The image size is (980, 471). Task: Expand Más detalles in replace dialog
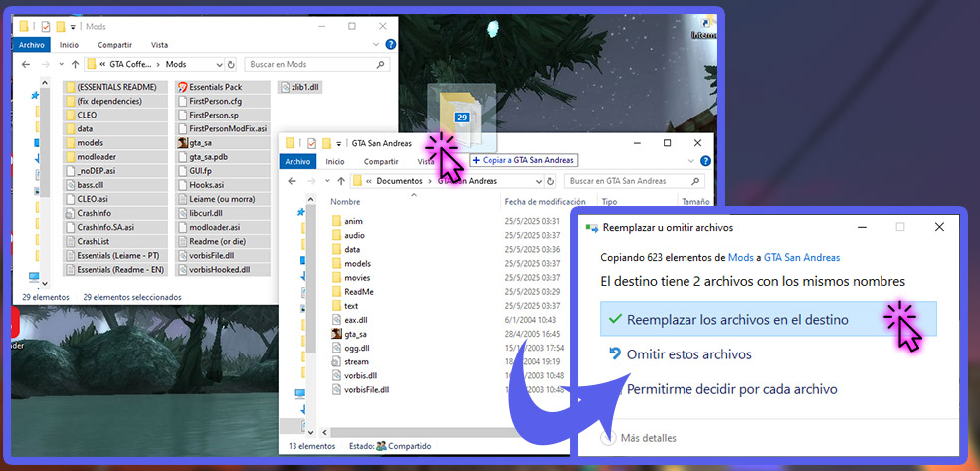(x=639, y=438)
